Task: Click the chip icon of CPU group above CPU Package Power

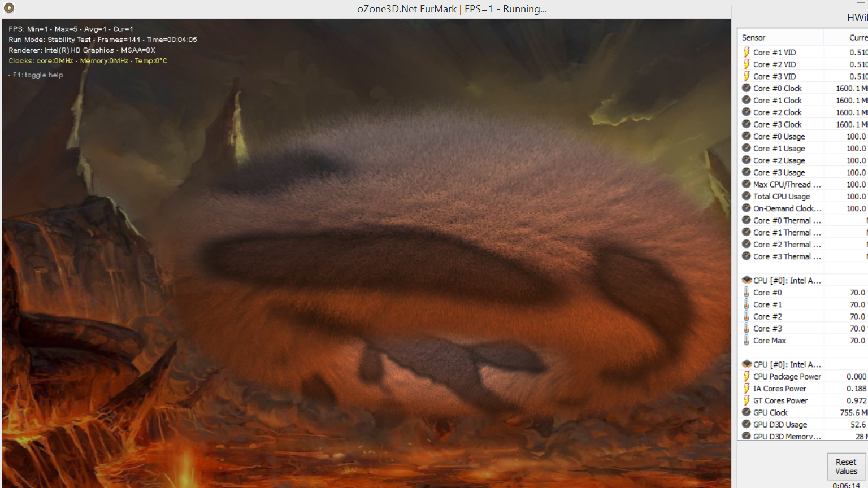Action: [747, 364]
